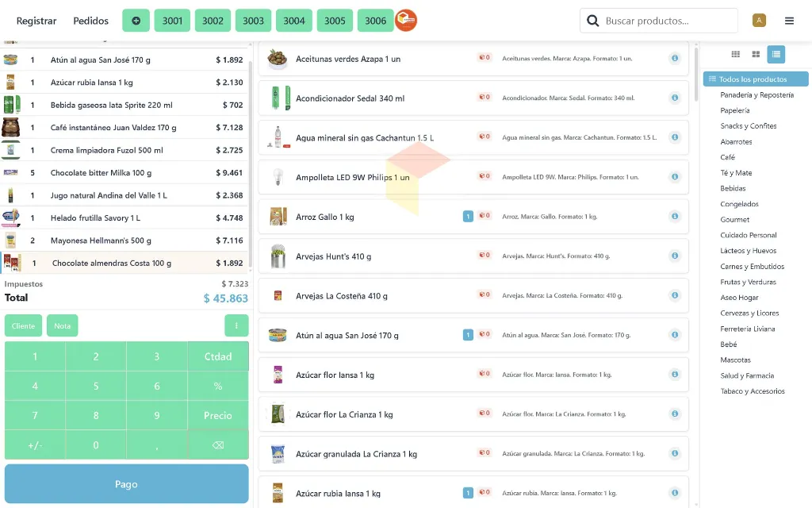The width and height of the screenshot is (812, 508).
Task: Show info for Agua mineral Cachantun
Action: (675, 137)
